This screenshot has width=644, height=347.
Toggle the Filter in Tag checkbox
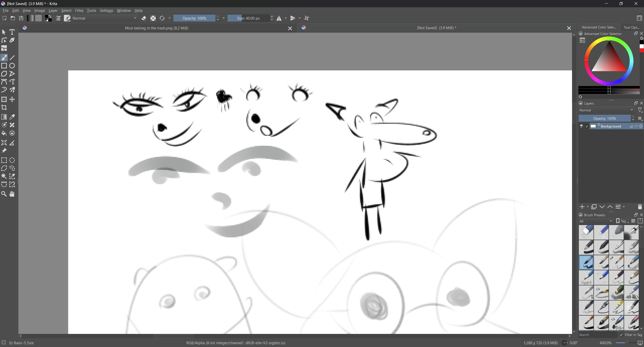[621, 335]
